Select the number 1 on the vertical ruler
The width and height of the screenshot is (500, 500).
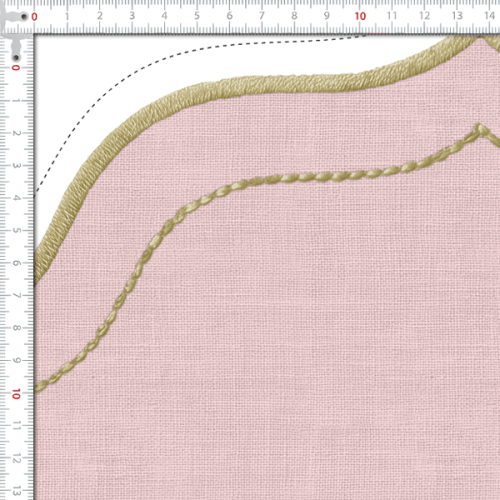click(16, 100)
